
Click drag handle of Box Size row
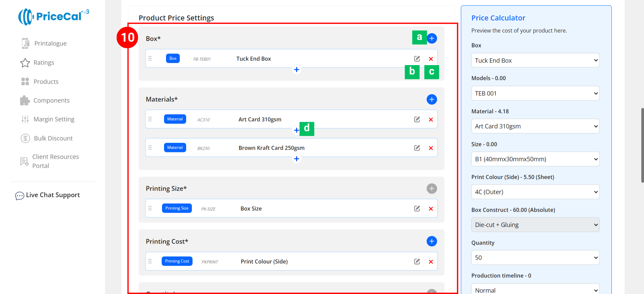coord(150,208)
